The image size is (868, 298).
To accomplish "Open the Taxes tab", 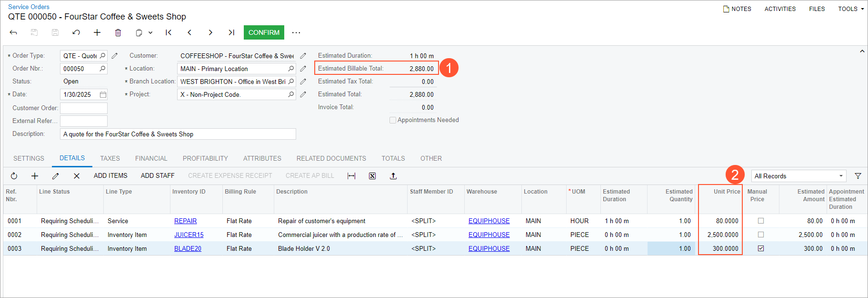I will click(x=110, y=158).
